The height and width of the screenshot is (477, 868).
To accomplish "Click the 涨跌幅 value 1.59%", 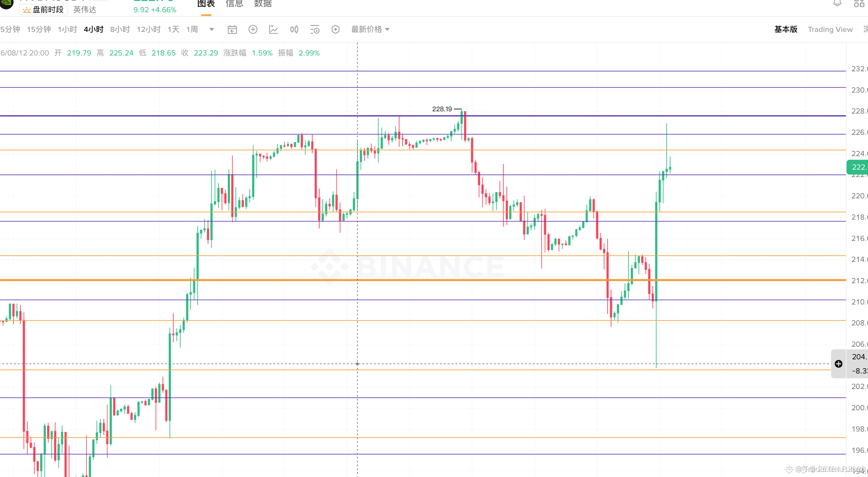I will [x=262, y=53].
